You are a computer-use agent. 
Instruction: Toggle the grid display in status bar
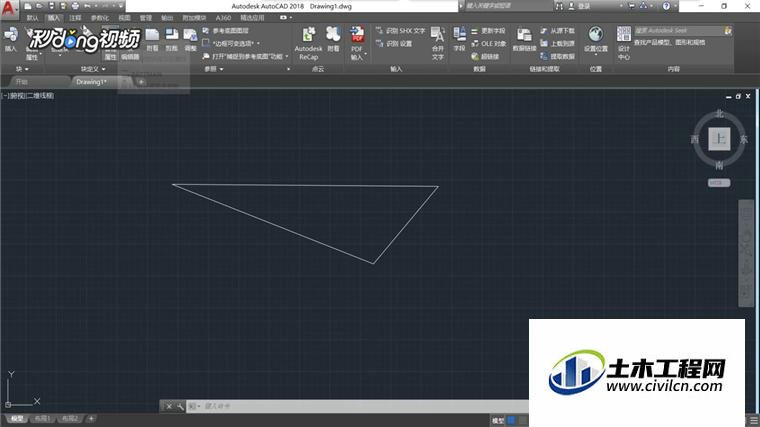[511, 421]
